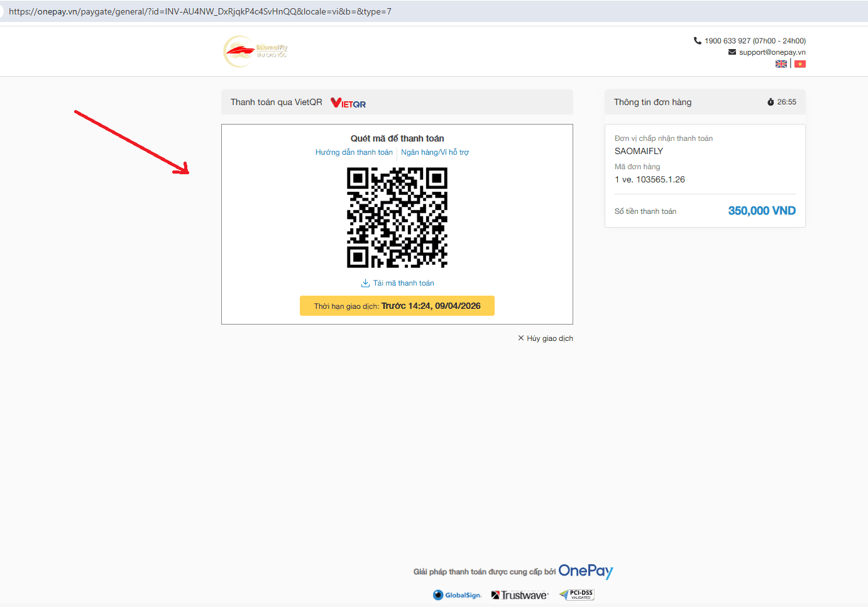This screenshot has width=868, height=607.
Task: Click the yellow transaction deadline banner
Action: click(x=397, y=306)
